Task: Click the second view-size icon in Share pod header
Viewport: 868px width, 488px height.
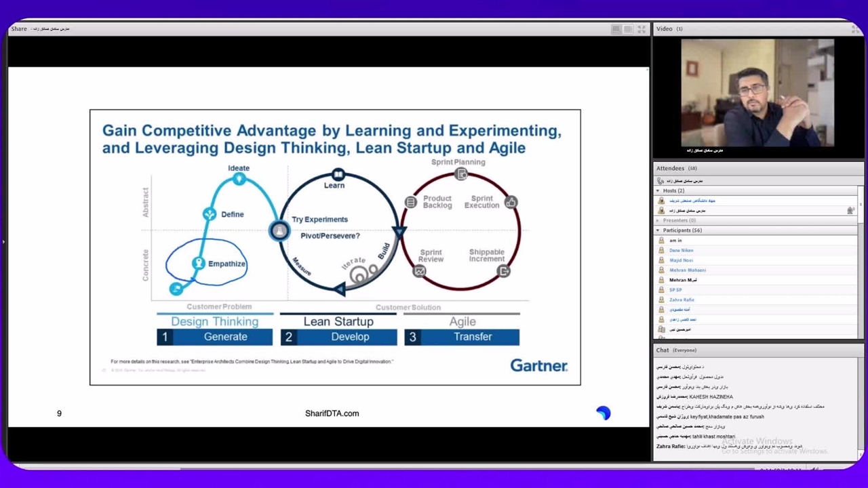Action: pyautogui.click(x=629, y=29)
